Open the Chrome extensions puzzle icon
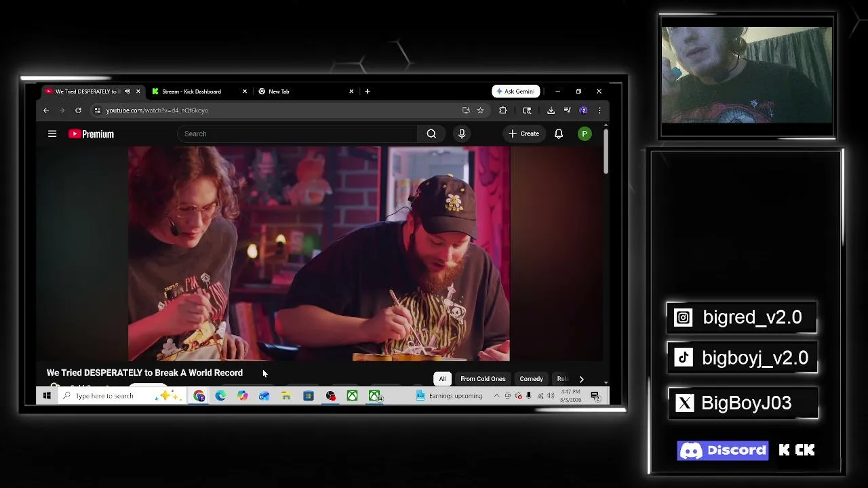This screenshot has height=488, width=868. tap(502, 110)
